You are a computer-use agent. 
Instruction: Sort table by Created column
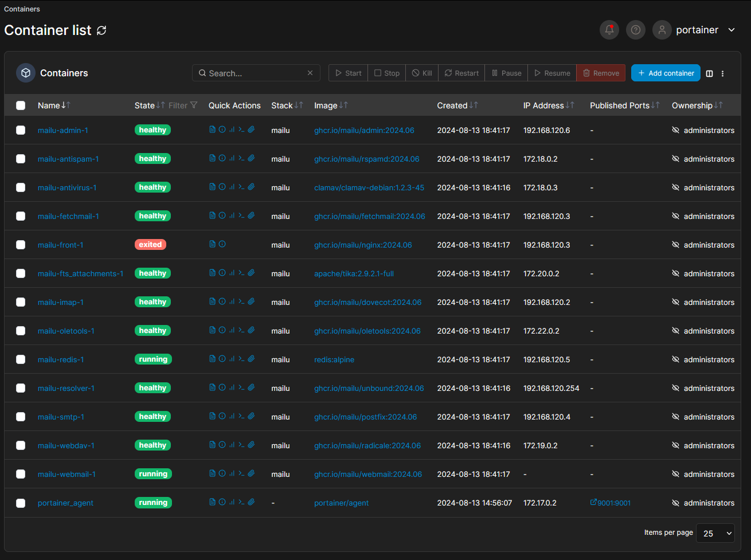[x=457, y=105]
